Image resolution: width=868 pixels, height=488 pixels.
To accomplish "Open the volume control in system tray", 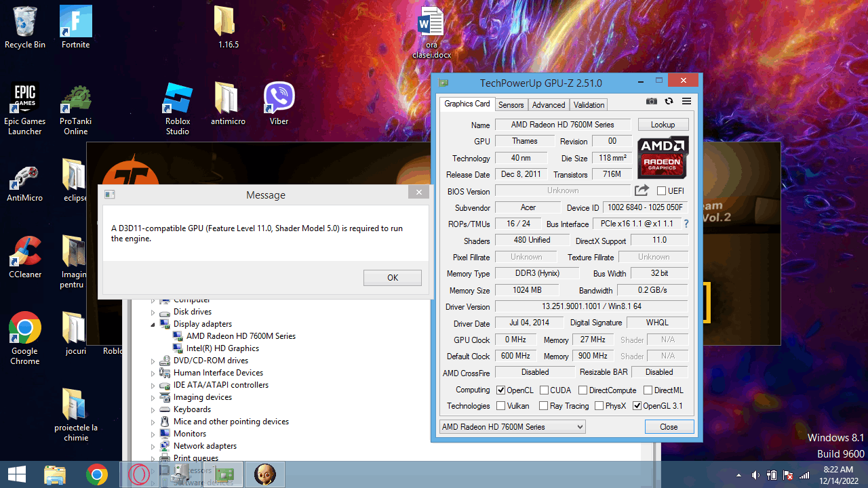I will [755, 475].
